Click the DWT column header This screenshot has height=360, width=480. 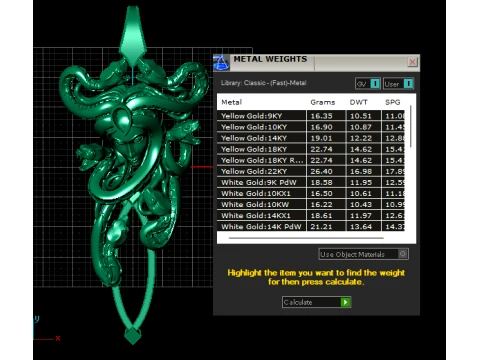click(358, 102)
